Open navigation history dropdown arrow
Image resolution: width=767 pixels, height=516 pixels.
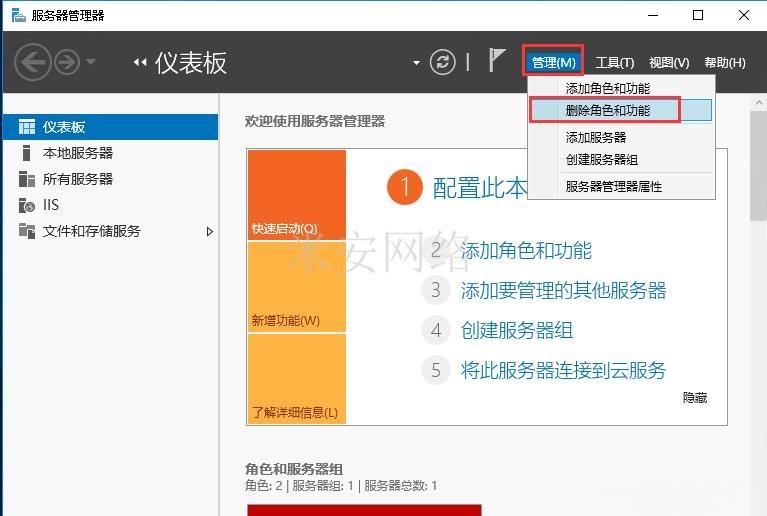[91, 62]
